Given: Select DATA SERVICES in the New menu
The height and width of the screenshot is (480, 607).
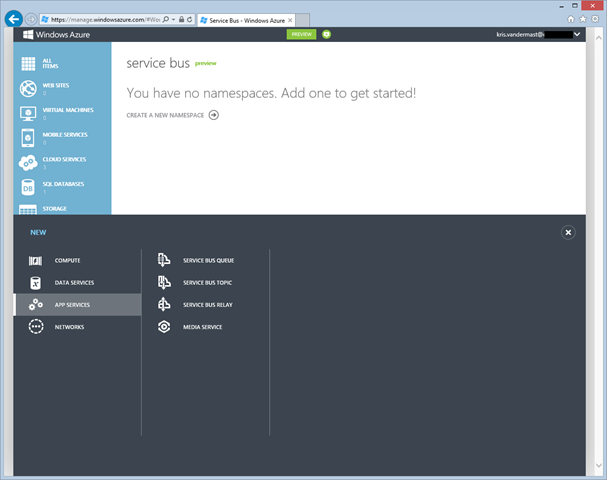Looking at the screenshot, I should (74, 283).
